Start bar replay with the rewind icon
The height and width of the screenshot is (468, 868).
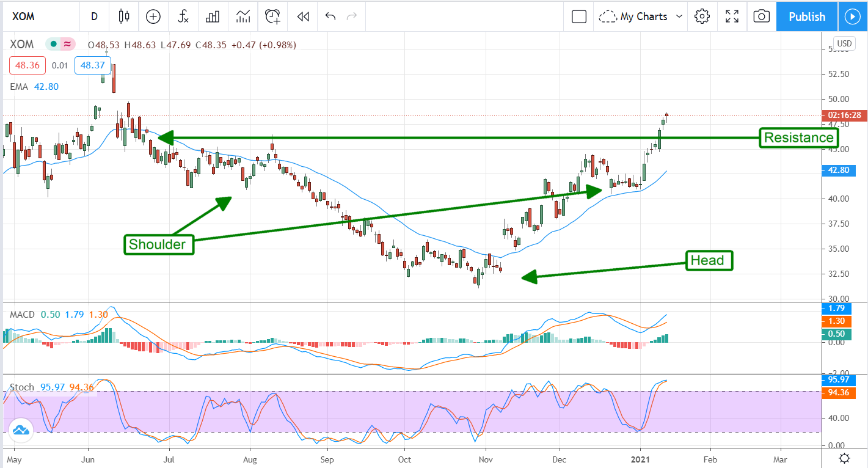coord(302,16)
